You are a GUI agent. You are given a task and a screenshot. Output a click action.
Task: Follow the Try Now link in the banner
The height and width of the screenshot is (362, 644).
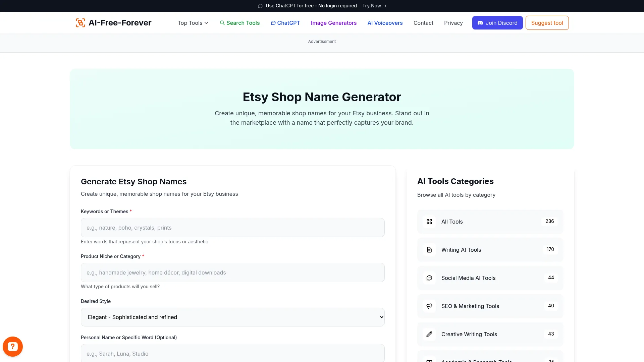(374, 6)
